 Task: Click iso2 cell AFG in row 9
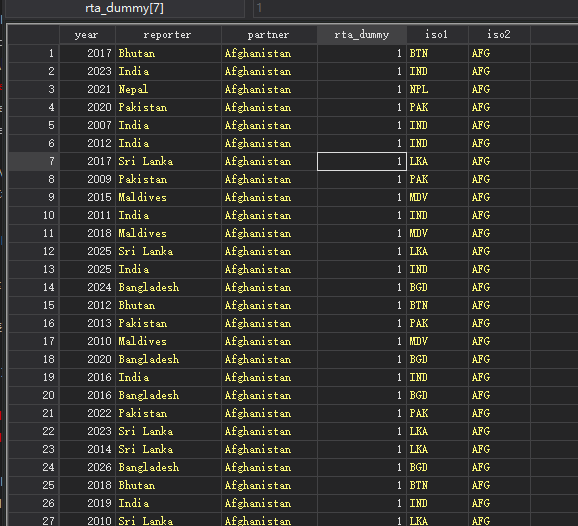499,198
